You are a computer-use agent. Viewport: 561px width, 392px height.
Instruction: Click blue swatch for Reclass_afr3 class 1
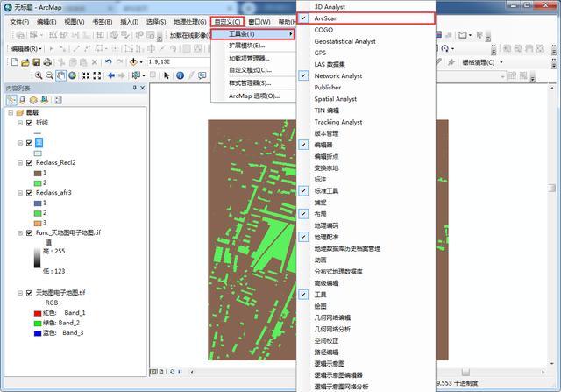coord(38,203)
